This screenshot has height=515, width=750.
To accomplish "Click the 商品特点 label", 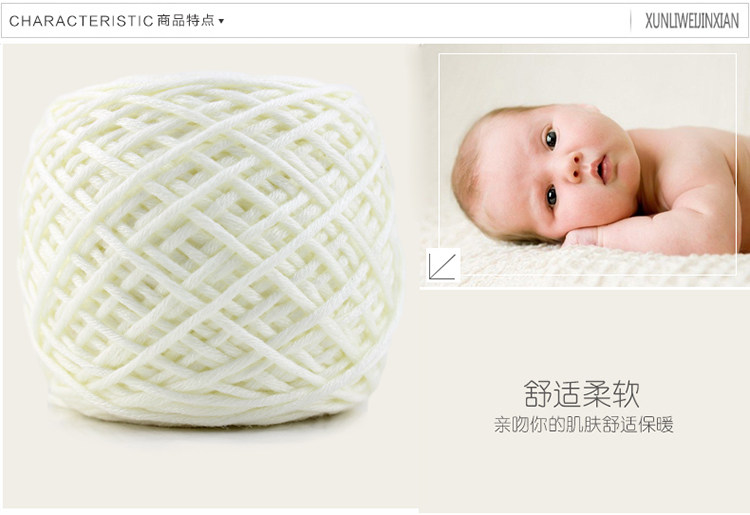I will (186, 21).
